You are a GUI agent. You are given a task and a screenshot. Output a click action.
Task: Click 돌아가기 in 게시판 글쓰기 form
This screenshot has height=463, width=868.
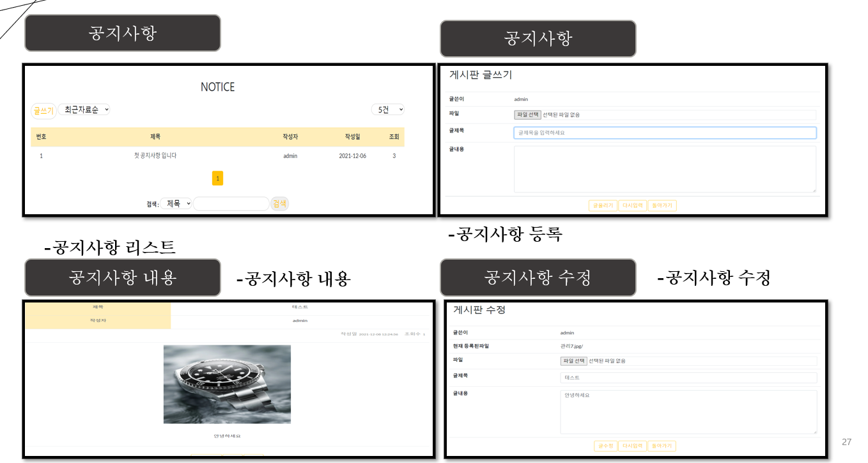tap(662, 206)
